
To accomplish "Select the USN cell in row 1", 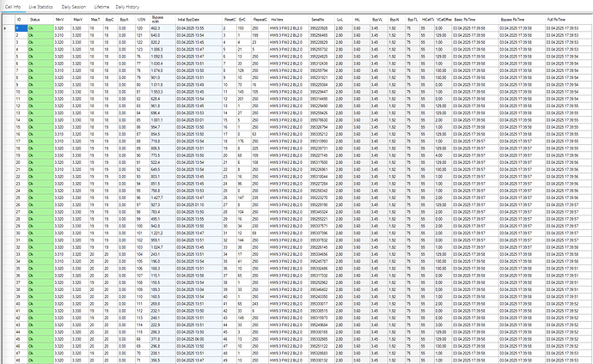I will pos(143,28).
